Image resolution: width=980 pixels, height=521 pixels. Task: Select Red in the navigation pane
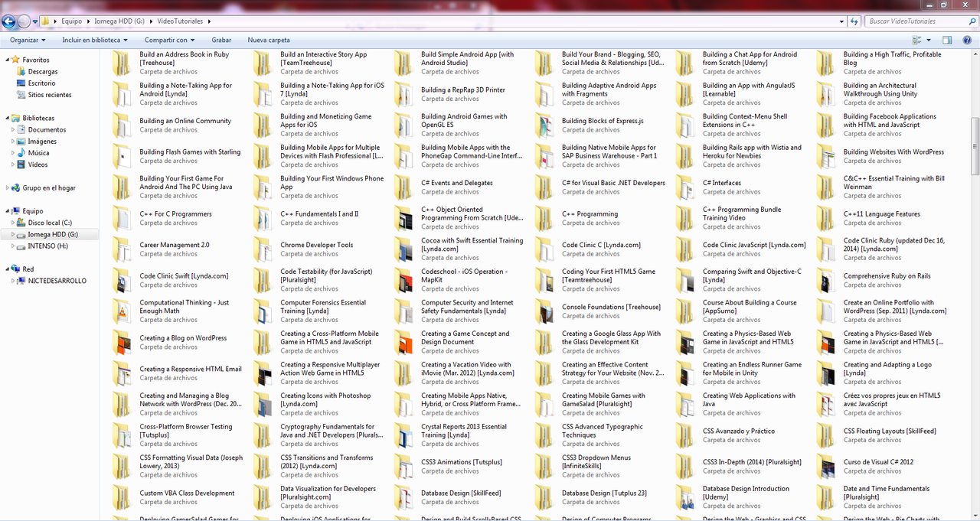(x=28, y=269)
